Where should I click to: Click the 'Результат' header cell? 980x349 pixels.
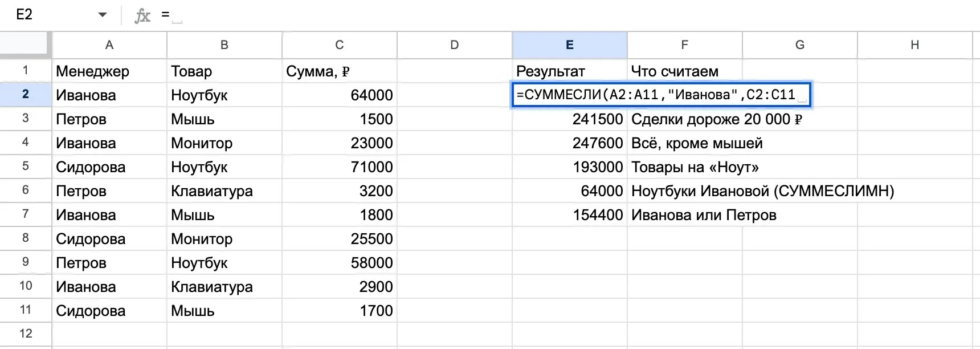570,71
